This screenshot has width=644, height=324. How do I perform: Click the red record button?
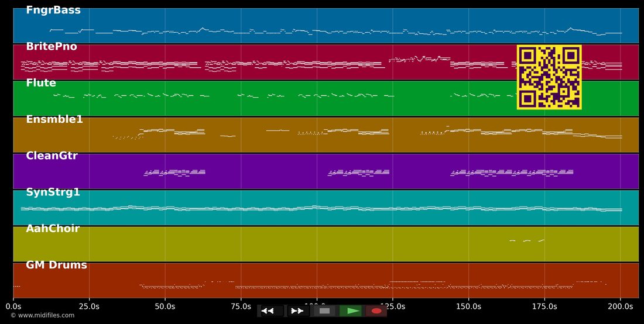(x=376, y=311)
